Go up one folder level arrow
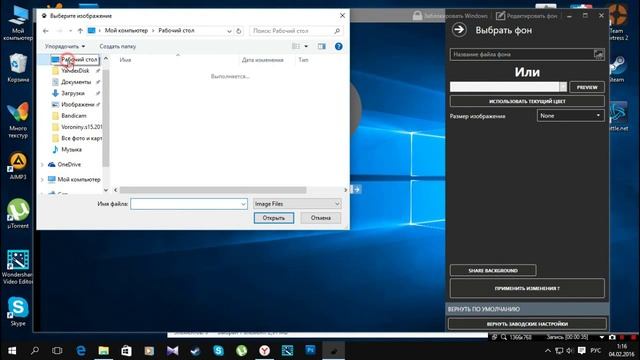Viewport: 640px width, 360px height. point(80,31)
